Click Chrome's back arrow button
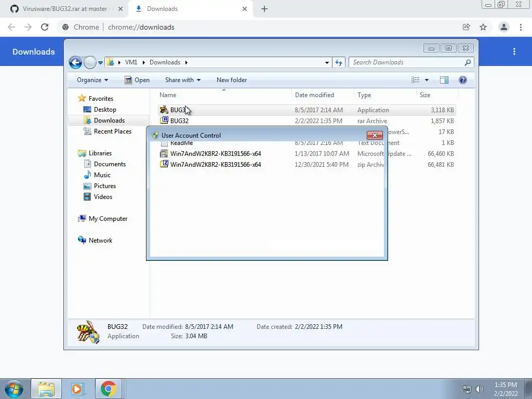 coord(11,27)
